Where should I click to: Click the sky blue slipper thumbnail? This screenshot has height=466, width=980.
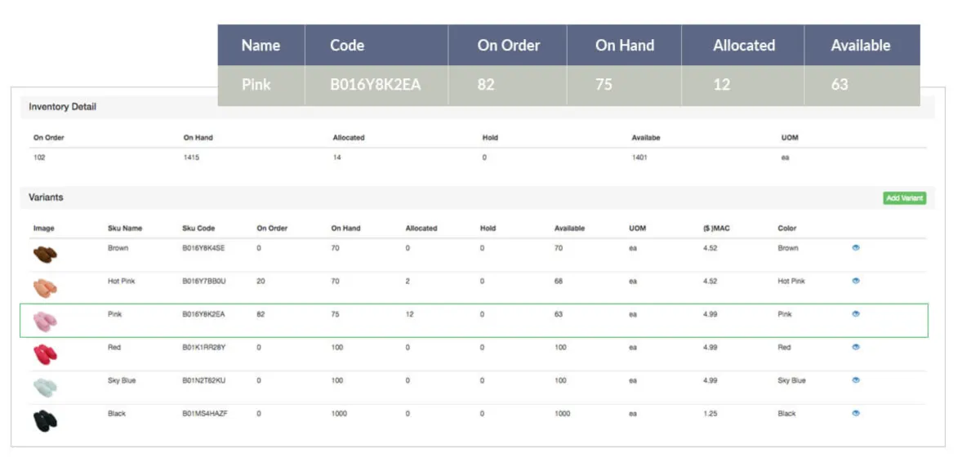tap(45, 387)
